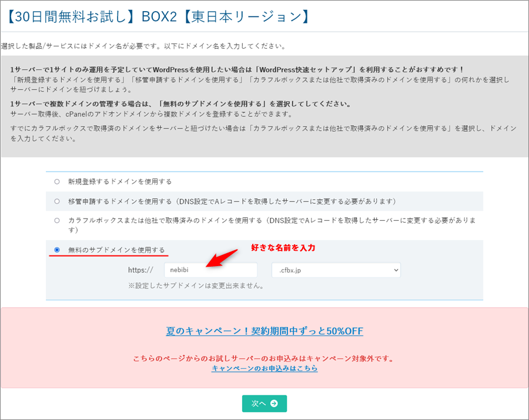Click the 新規登録するドメインを使用する label text
This screenshot has width=529, height=420.
click(x=120, y=182)
